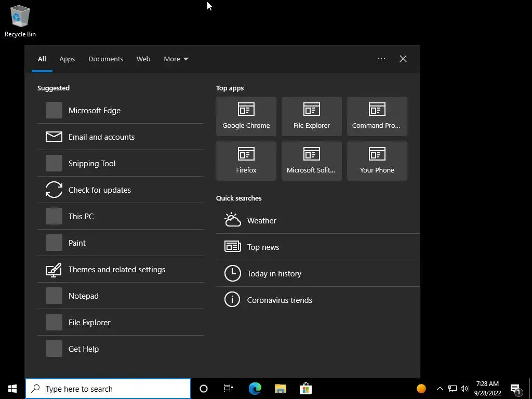This screenshot has height=399, width=532.
Task: Click the orange circle tray icon
Action: [421, 389]
